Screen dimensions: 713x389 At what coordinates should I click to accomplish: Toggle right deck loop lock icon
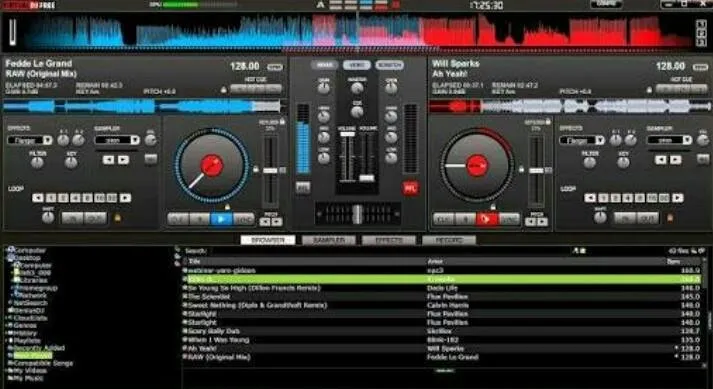click(670, 218)
